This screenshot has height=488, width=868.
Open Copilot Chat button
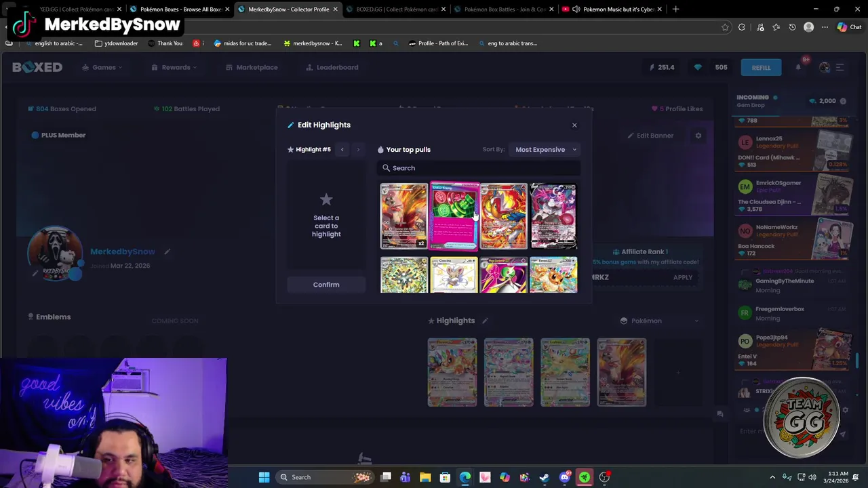(849, 27)
